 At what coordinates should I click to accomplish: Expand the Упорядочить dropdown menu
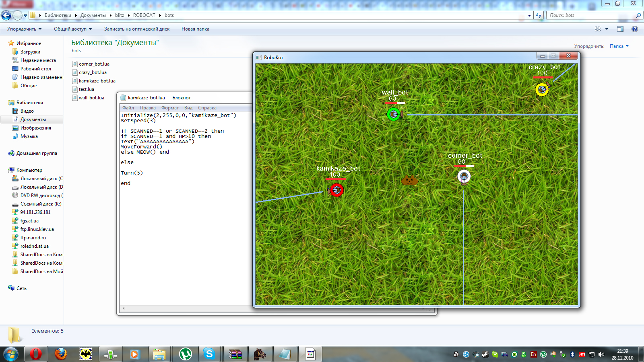click(x=24, y=29)
